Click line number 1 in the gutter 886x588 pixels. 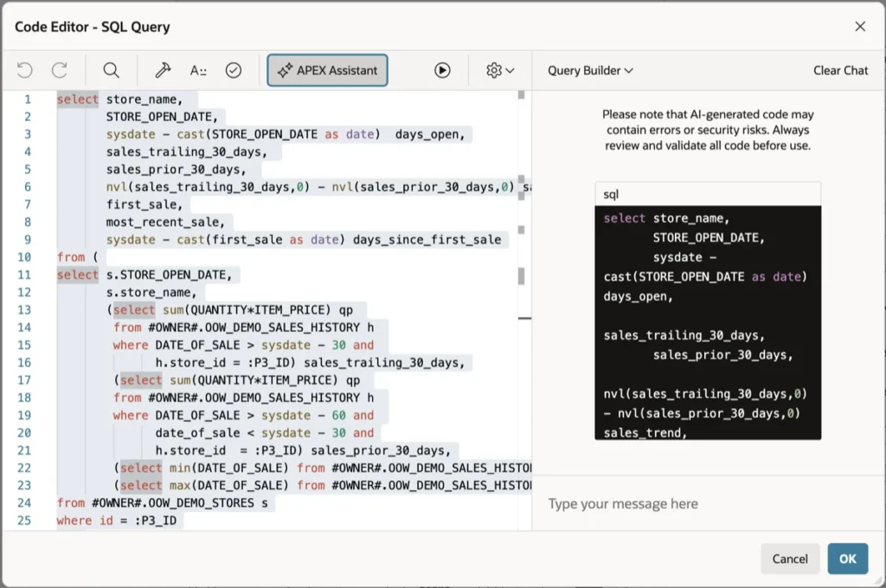(28, 99)
